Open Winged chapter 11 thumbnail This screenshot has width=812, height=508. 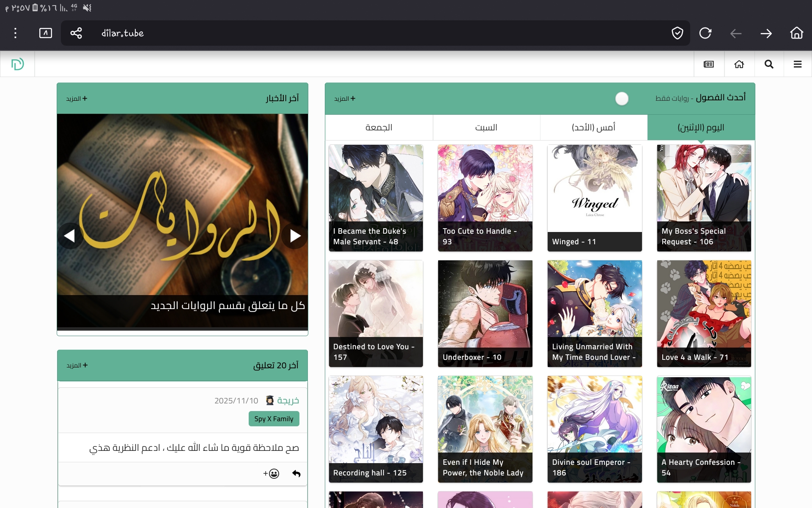(x=595, y=198)
